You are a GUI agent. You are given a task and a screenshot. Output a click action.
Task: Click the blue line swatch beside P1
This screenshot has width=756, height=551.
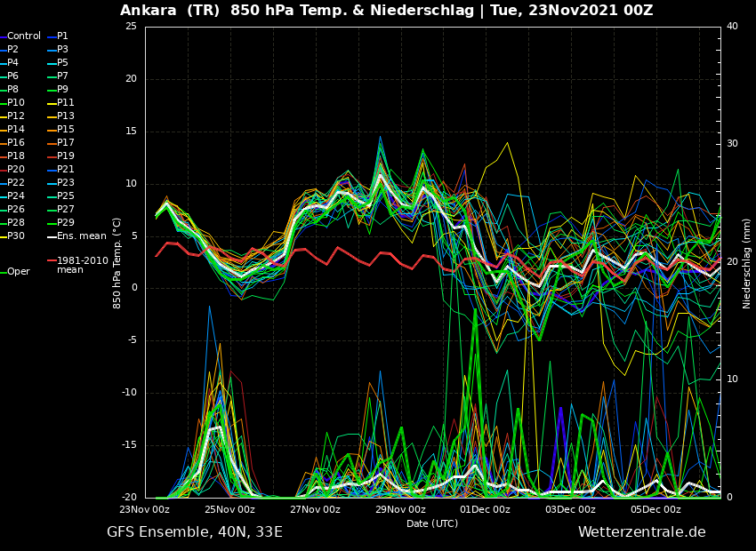(52, 37)
